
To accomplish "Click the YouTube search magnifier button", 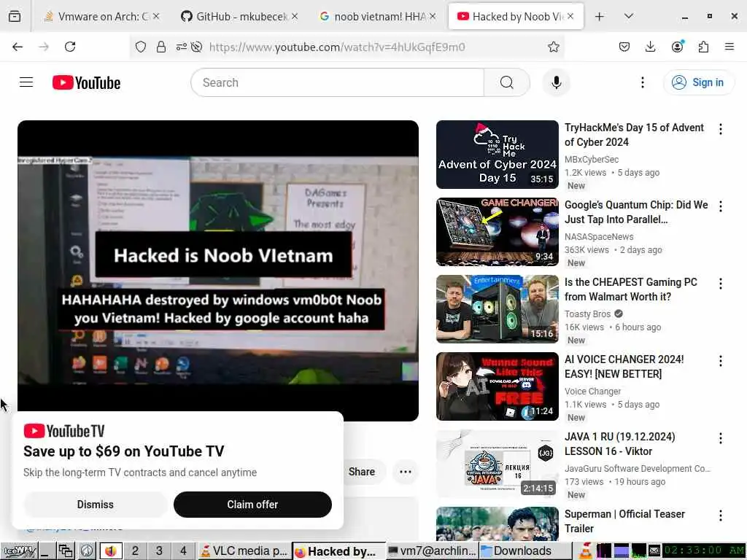I will (507, 82).
